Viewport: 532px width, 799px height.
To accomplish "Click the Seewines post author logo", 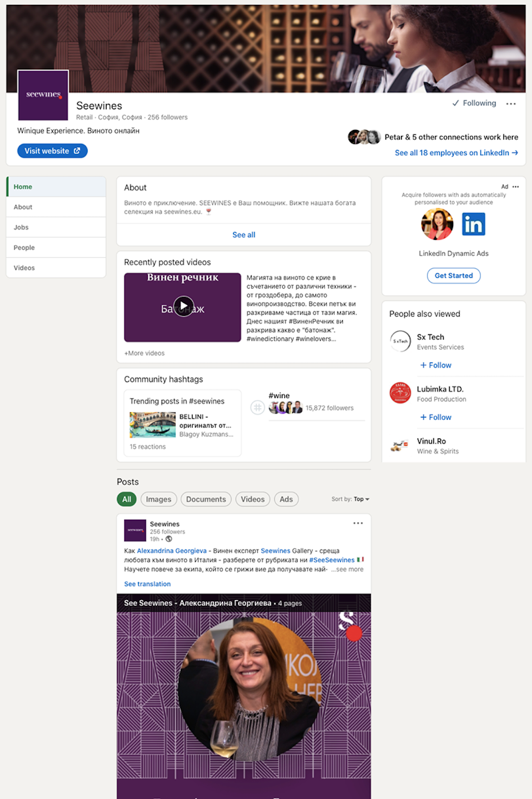I will click(x=135, y=531).
